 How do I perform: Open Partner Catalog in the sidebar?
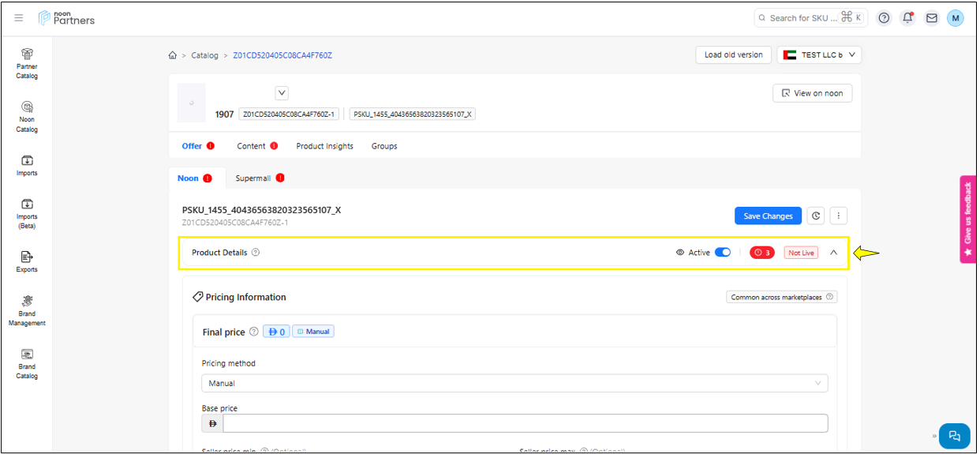coord(27,63)
